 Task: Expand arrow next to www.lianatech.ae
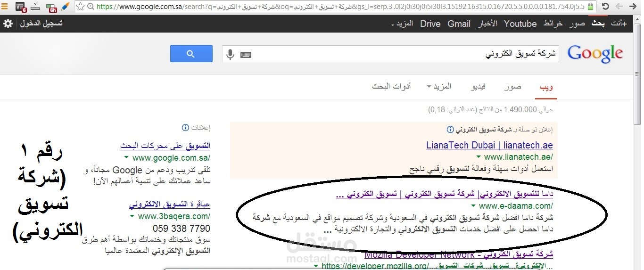(x=478, y=157)
